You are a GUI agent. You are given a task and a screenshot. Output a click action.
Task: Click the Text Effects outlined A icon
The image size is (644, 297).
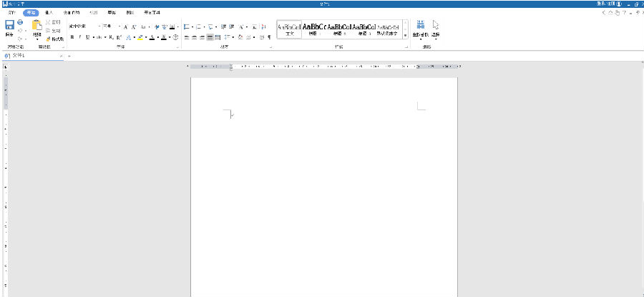129,37
